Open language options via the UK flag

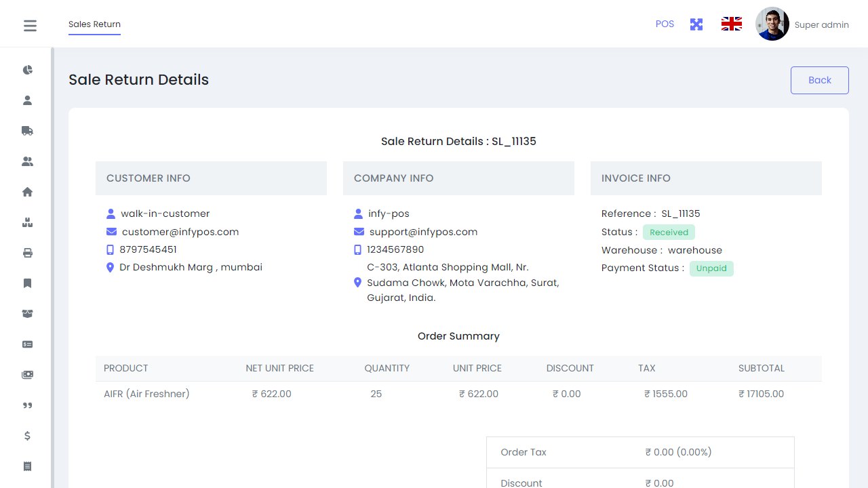click(731, 23)
